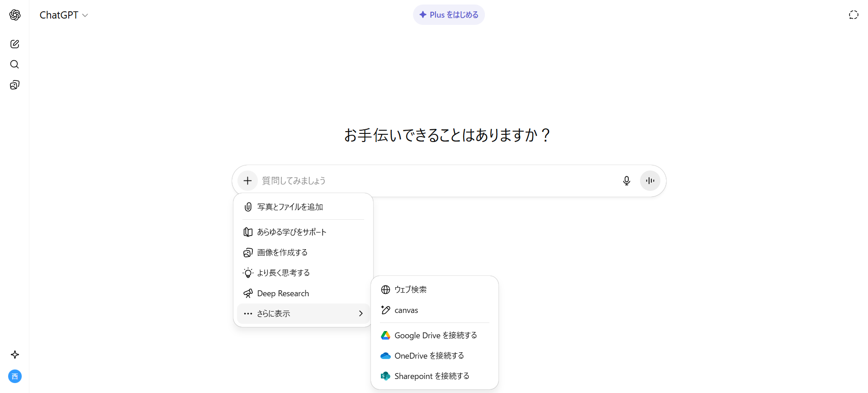Select 写真とファイルを追加 menu option
The height and width of the screenshot is (393, 868).
tap(290, 207)
